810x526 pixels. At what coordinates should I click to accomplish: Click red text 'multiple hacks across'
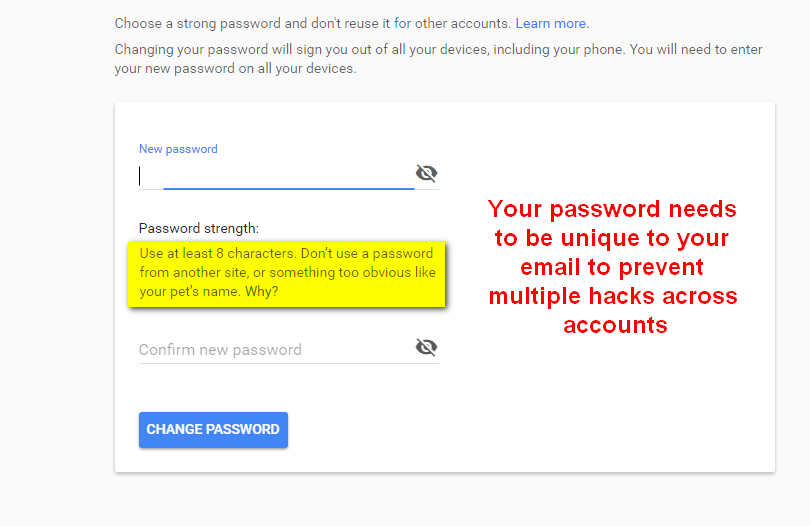coord(613,296)
